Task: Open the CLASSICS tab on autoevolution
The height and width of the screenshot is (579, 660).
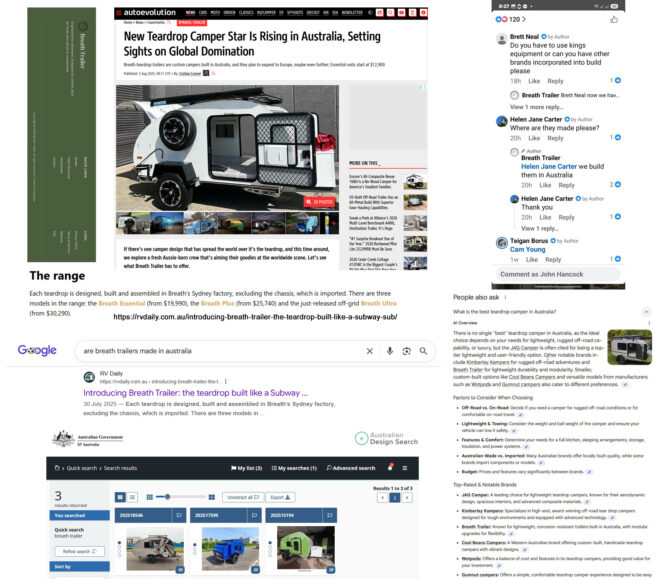Action: pyautogui.click(x=246, y=13)
